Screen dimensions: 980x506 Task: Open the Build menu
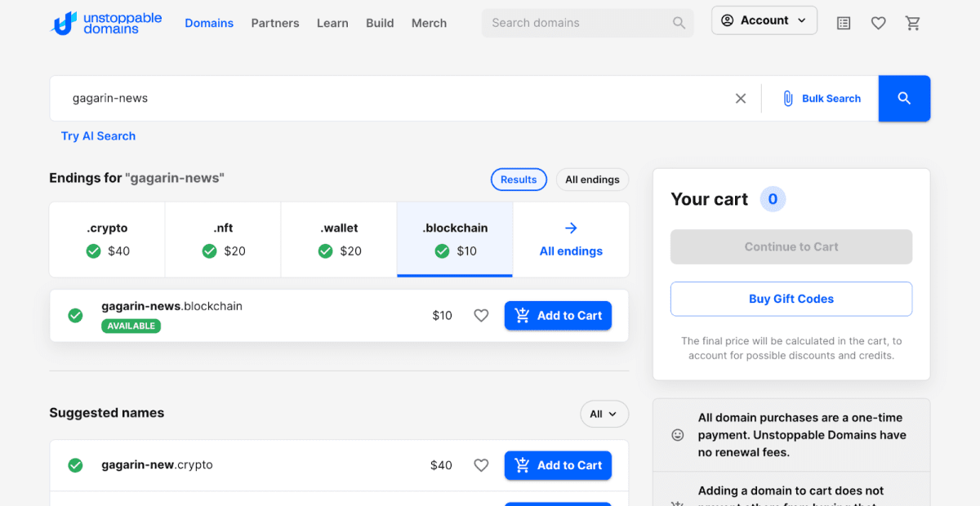(380, 23)
